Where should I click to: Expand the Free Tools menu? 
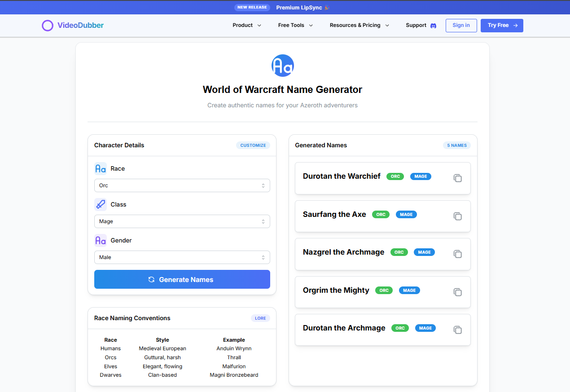[295, 25]
